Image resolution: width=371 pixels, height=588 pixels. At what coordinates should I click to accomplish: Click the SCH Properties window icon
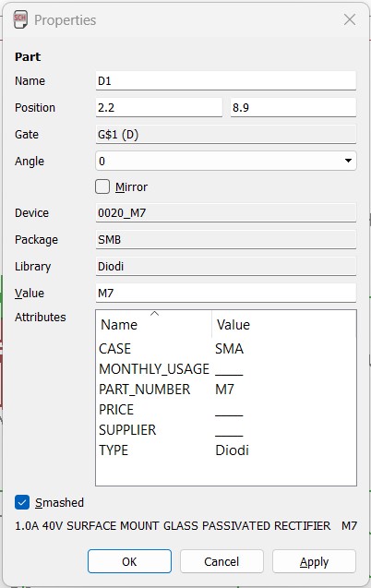[20, 19]
